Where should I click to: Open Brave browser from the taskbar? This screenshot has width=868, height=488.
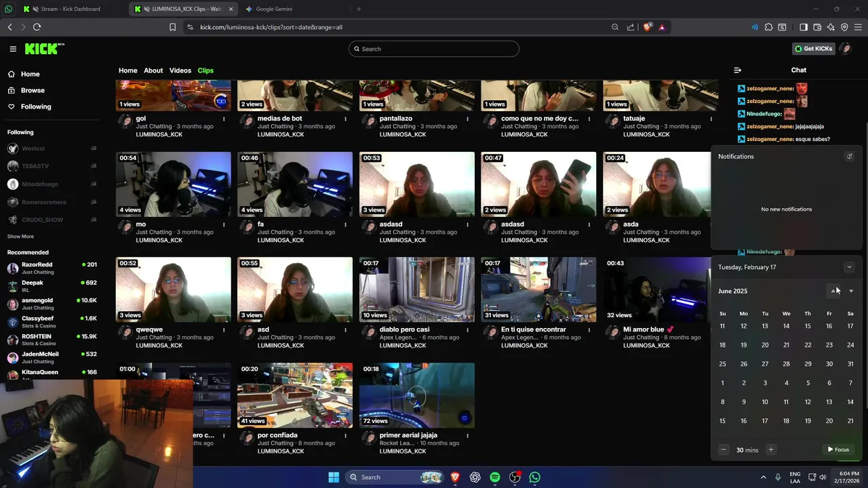[455, 477]
